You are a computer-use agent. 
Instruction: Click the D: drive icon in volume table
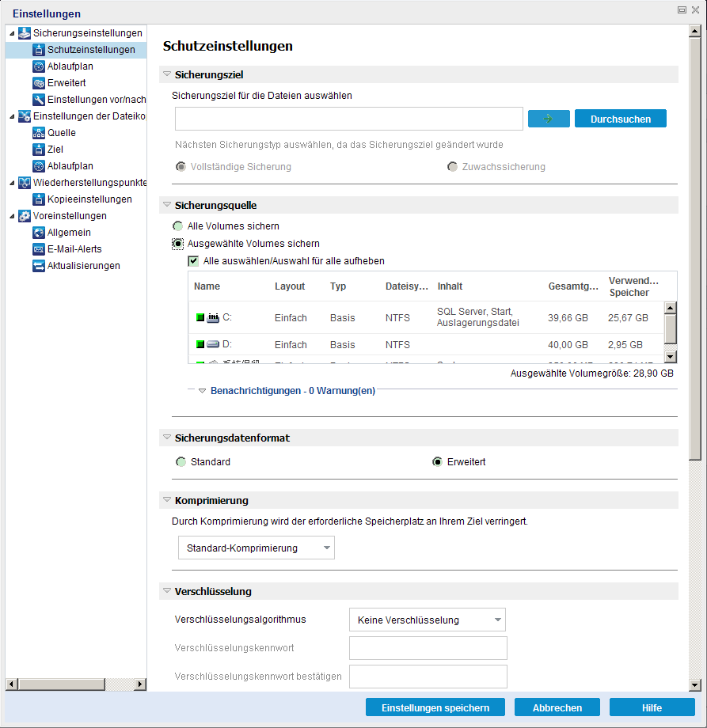point(213,344)
